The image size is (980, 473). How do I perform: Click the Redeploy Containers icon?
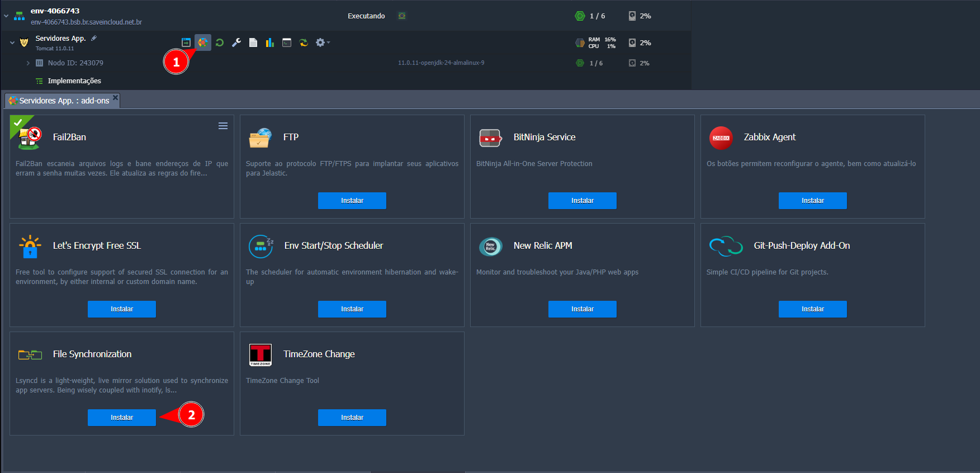coord(304,42)
